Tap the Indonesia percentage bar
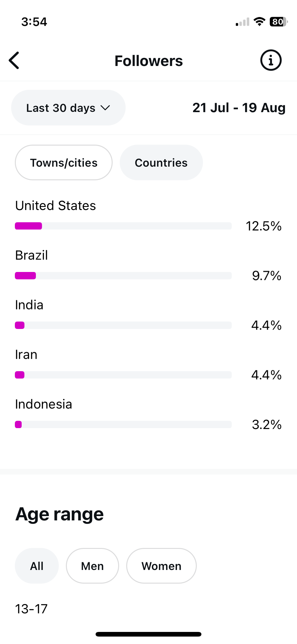Viewport: 297px width, 644px height. coord(123,424)
